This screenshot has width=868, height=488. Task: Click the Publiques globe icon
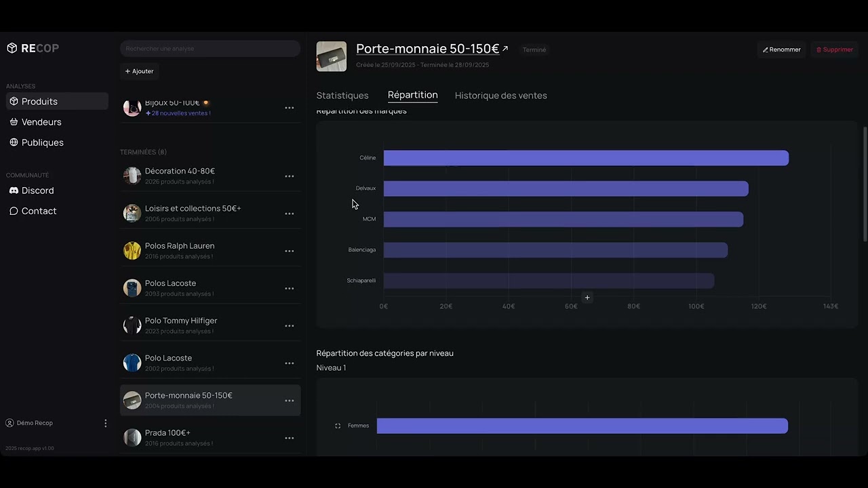click(14, 142)
